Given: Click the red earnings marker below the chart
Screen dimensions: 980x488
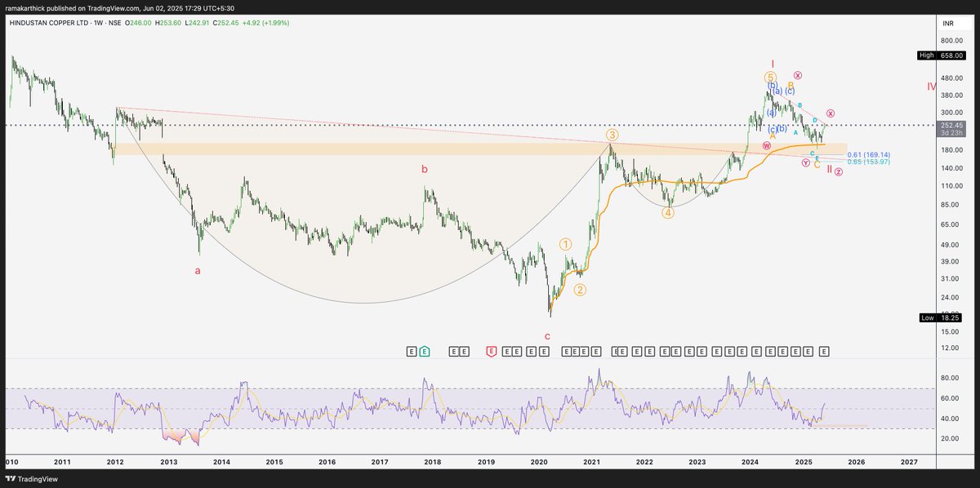Looking at the screenshot, I should coord(491,351).
